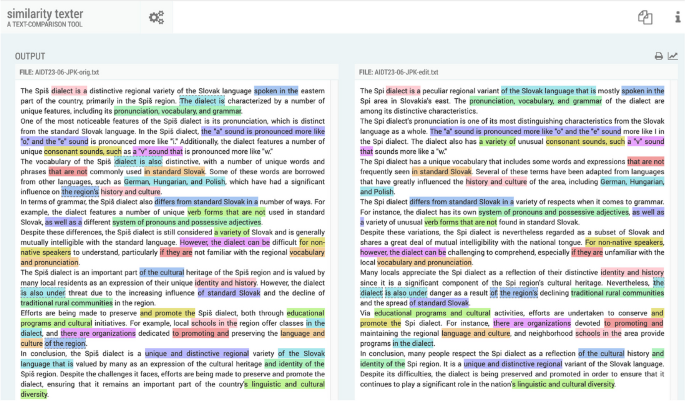Click "linguistic and cultural diversity" in edited text
Screen dimensions: 685x401
pos(578,384)
